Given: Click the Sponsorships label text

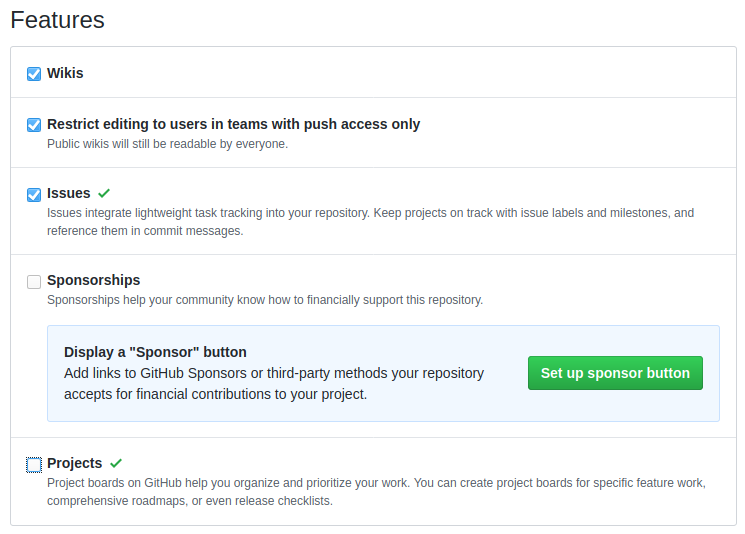Looking at the screenshot, I should pyautogui.click(x=94, y=280).
